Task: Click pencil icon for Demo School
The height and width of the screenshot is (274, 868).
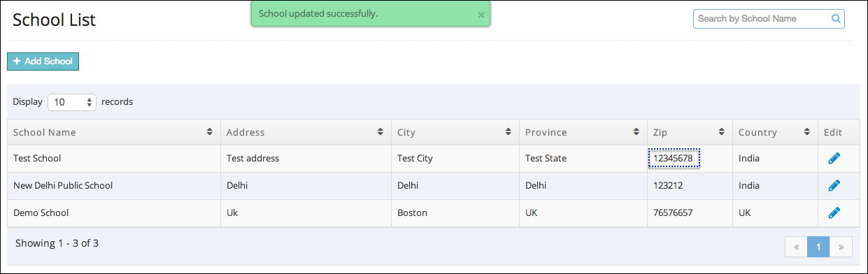Action: (x=834, y=213)
